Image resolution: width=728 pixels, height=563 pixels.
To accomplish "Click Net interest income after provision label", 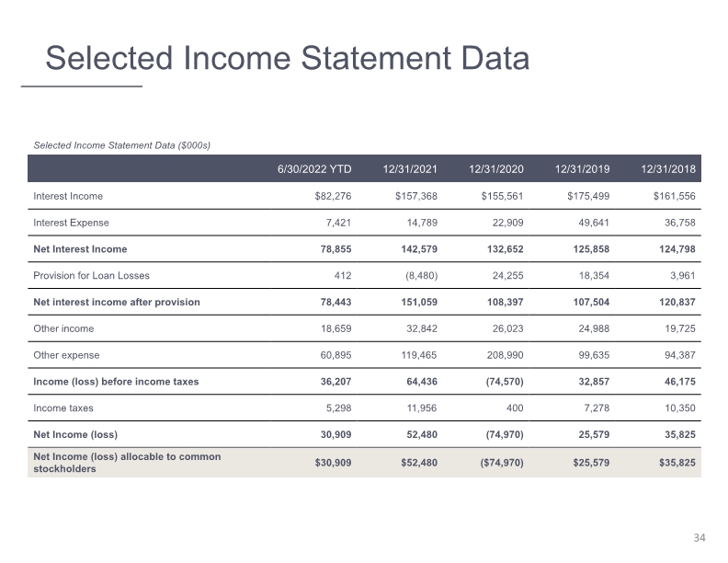I will (x=117, y=302).
